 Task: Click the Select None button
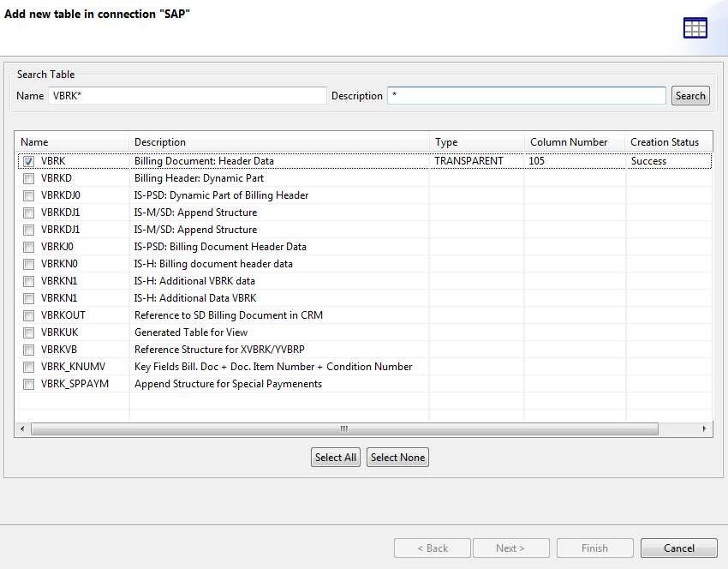pos(397,457)
